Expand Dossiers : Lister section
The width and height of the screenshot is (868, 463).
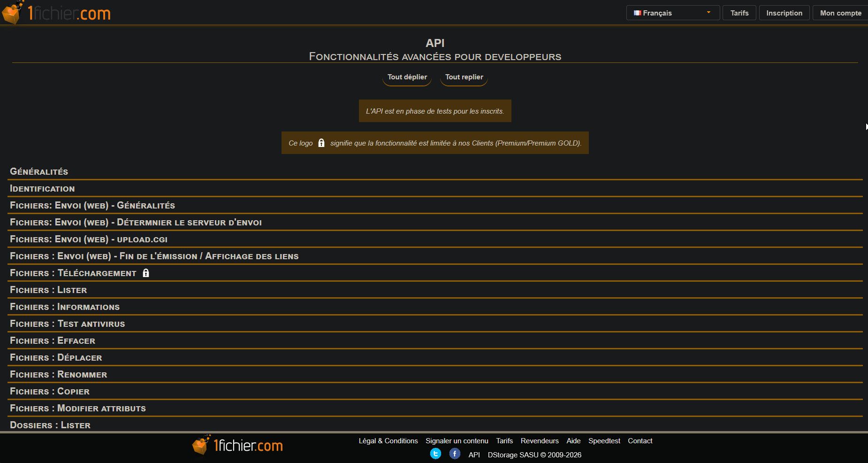pyautogui.click(x=50, y=425)
